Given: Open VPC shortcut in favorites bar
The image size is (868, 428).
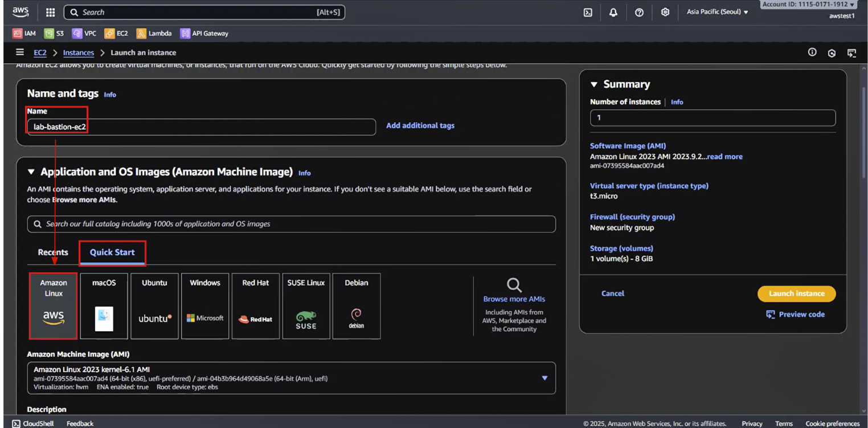Looking at the screenshot, I should (84, 34).
